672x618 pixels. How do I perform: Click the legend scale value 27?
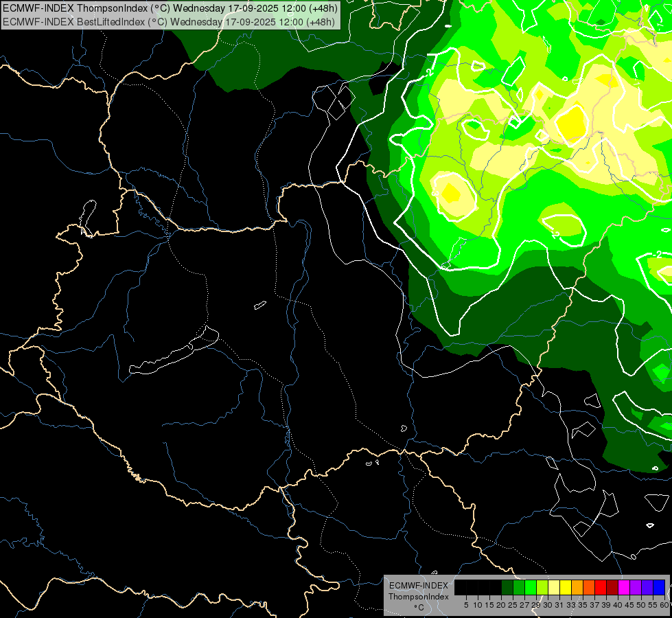[524, 605]
